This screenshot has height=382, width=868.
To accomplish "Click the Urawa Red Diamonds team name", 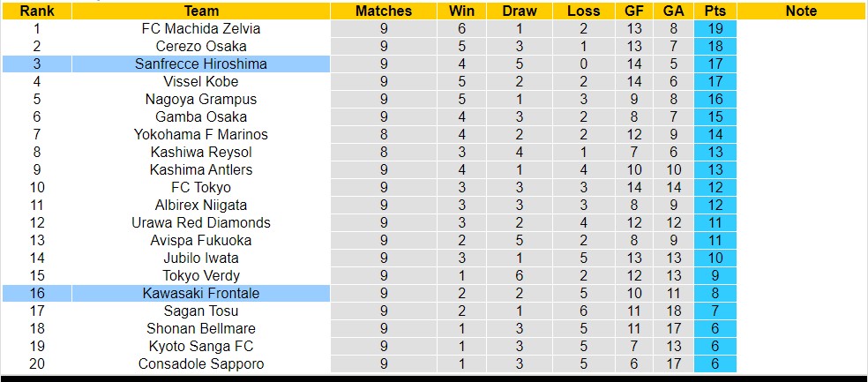I will pos(201,222).
